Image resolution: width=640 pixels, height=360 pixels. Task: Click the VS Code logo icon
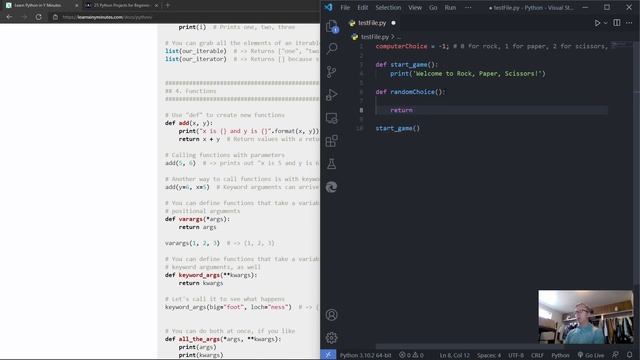tap(329, 7)
